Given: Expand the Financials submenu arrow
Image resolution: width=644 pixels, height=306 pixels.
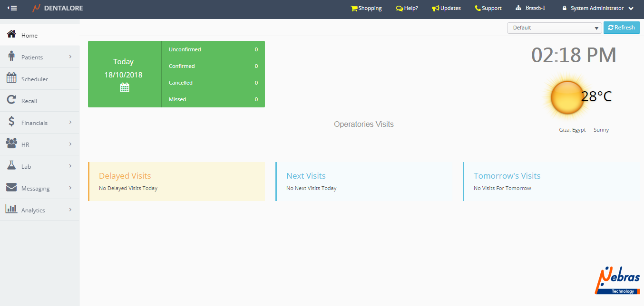Looking at the screenshot, I should pos(70,123).
